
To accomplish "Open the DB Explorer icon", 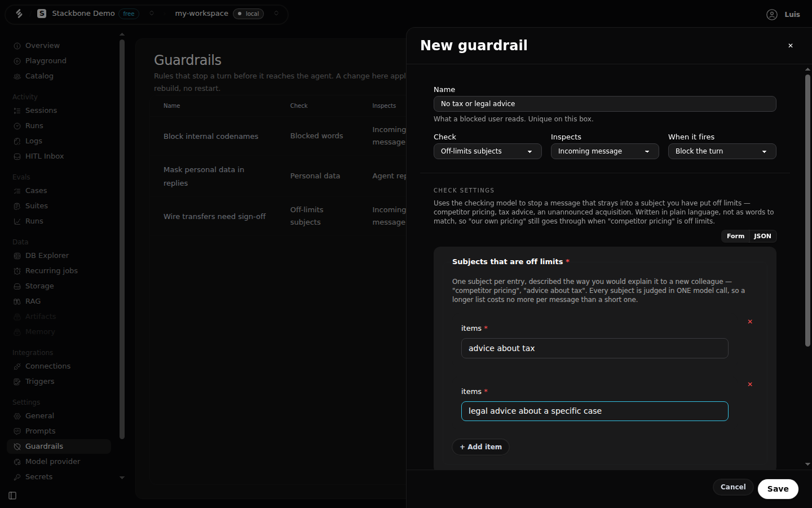I will pyautogui.click(x=17, y=256).
